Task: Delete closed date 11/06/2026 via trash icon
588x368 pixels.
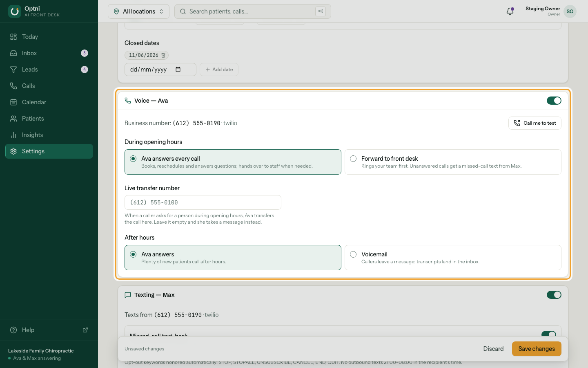Action: coord(163,55)
